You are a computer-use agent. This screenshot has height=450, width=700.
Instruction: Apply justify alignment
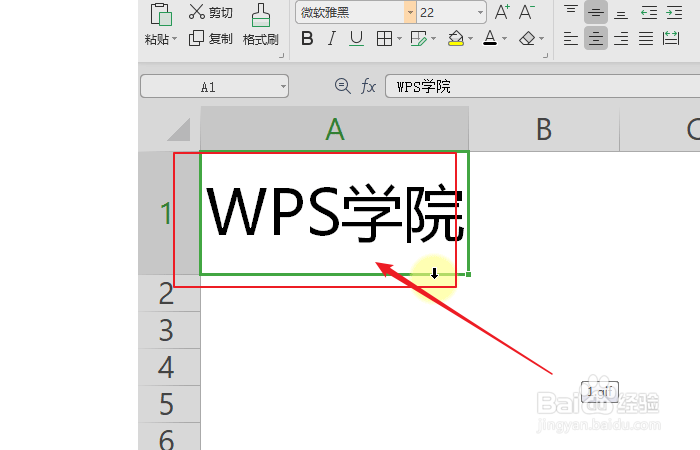(646, 38)
